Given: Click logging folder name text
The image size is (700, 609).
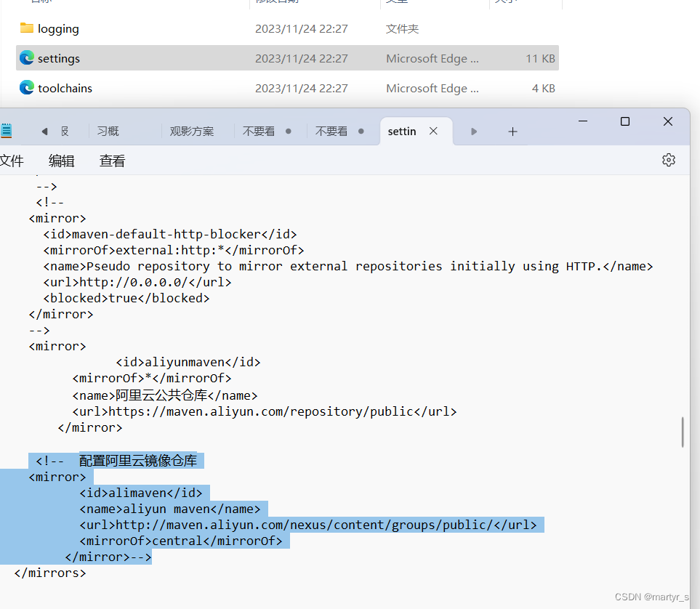Looking at the screenshot, I should tap(58, 29).
